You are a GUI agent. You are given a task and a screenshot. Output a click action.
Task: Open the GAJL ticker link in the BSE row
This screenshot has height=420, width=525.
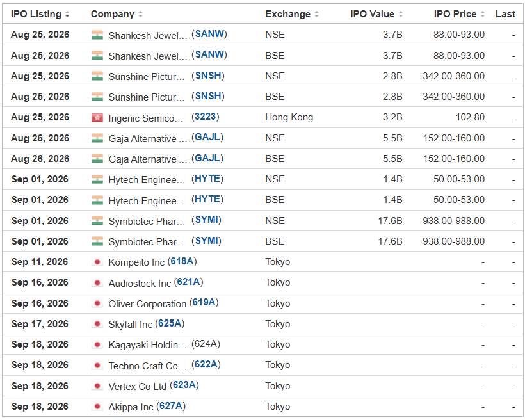(x=207, y=158)
